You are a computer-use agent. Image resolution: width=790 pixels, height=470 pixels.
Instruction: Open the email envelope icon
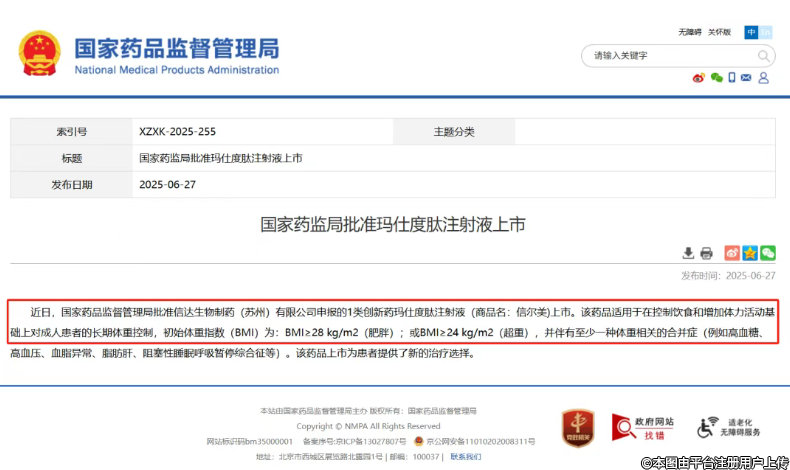tap(747, 78)
